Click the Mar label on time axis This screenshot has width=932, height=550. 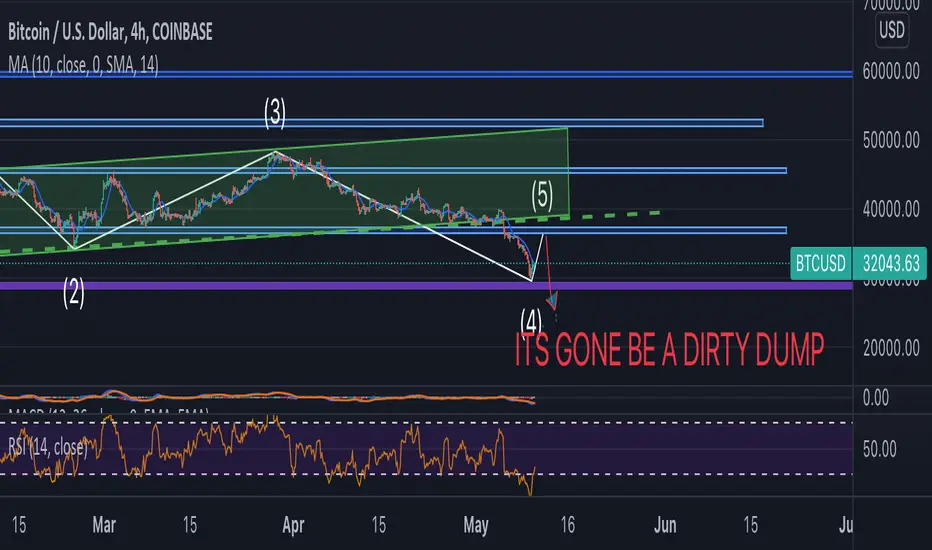point(104,525)
